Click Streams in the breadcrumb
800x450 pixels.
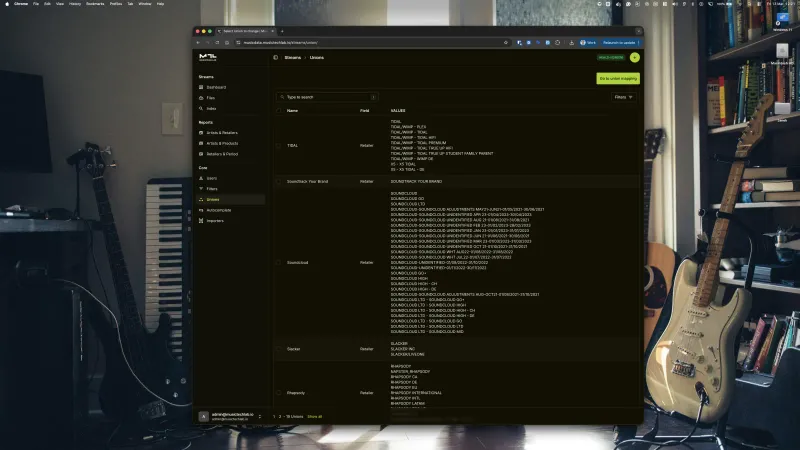pyautogui.click(x=292, y=58)
